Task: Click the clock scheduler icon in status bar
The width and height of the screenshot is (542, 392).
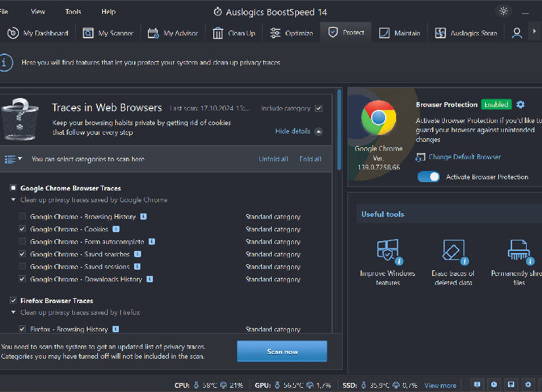Action: pos(494,385)
